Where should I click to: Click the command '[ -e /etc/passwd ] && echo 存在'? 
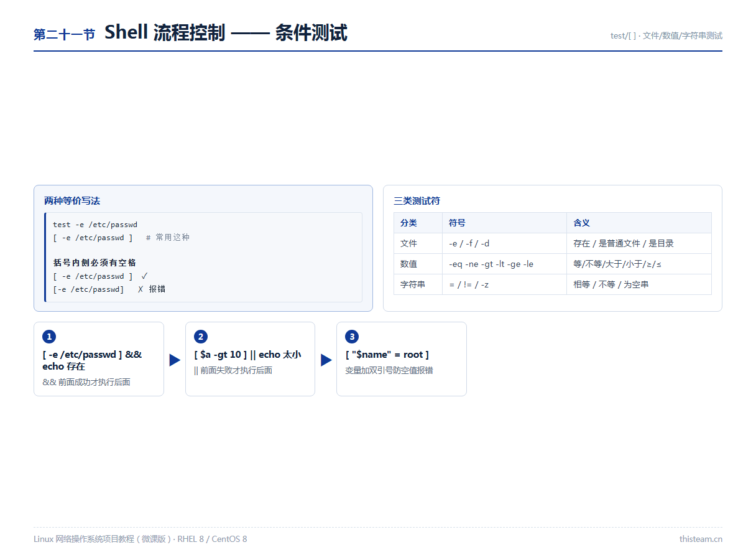(92, 360)
